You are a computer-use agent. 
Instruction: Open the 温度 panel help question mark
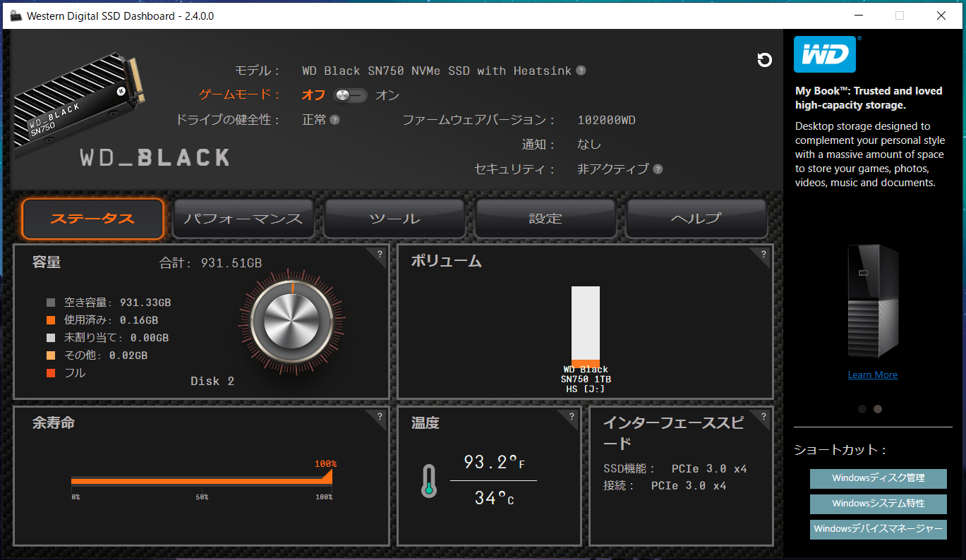(x=572, y=416)
